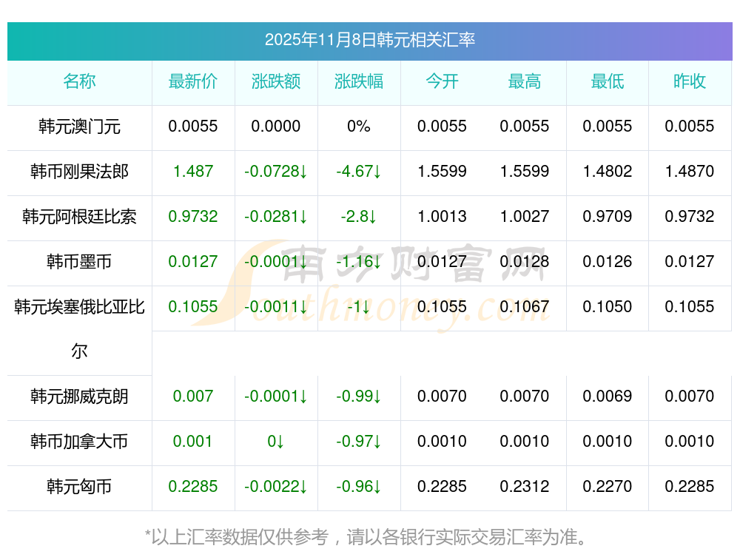Click the 最高 column header
This screenshot has height=560, width=740.
(525, 81)
